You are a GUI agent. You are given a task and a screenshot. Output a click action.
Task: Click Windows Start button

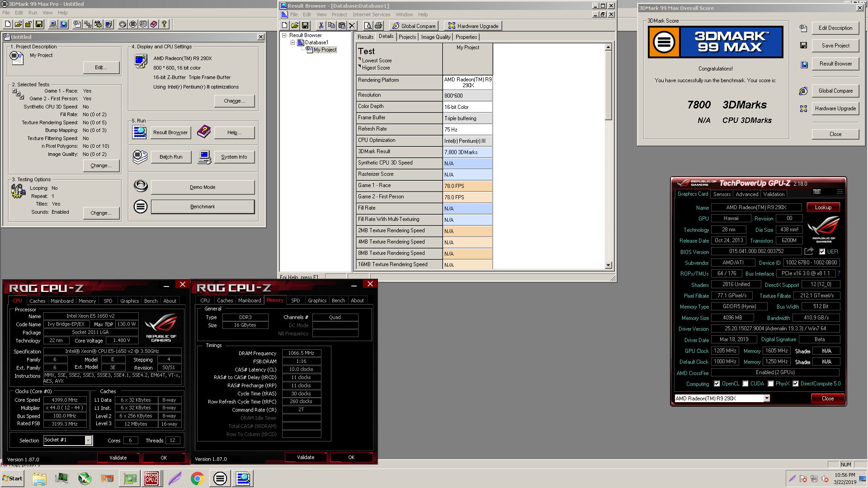coord(13,479)
